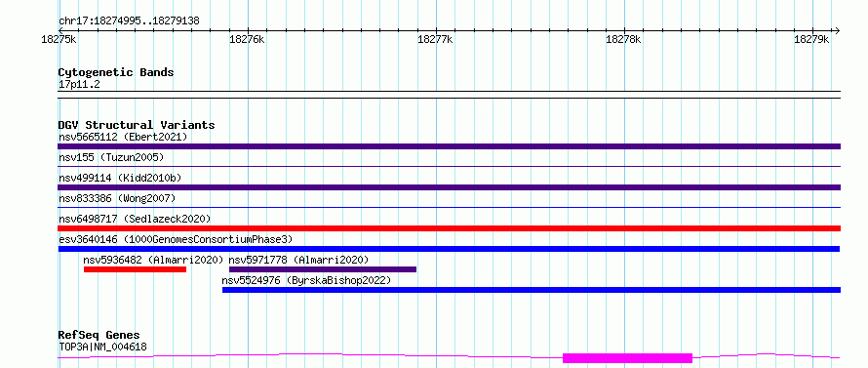Select the 17p11.2 band label
The height and width of the screenshot is (368, 868).
pos(79,85)
